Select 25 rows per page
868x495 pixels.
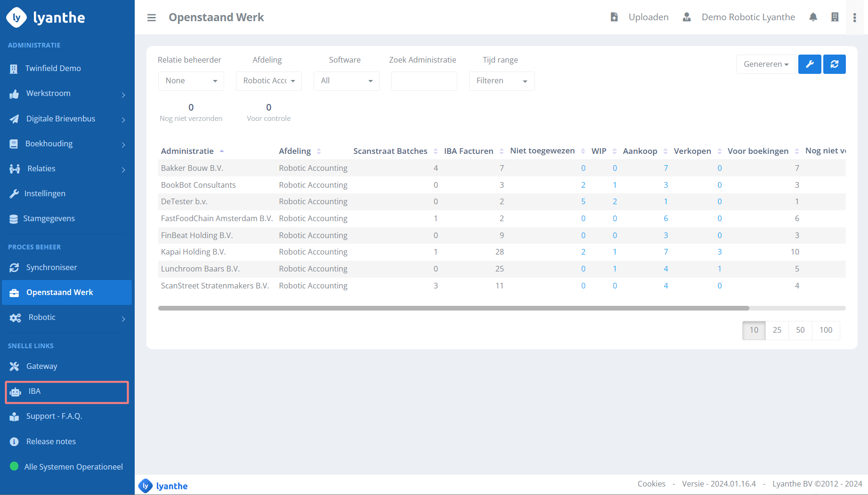coord(777,330)
